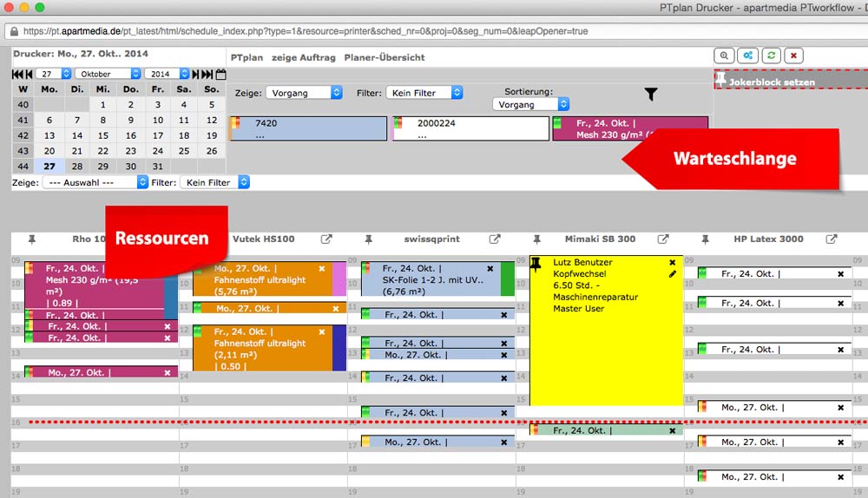The image size is (868, 498).
Task: Open lower Filter Kein Filter dropdown
Action: tap(214, 182)
